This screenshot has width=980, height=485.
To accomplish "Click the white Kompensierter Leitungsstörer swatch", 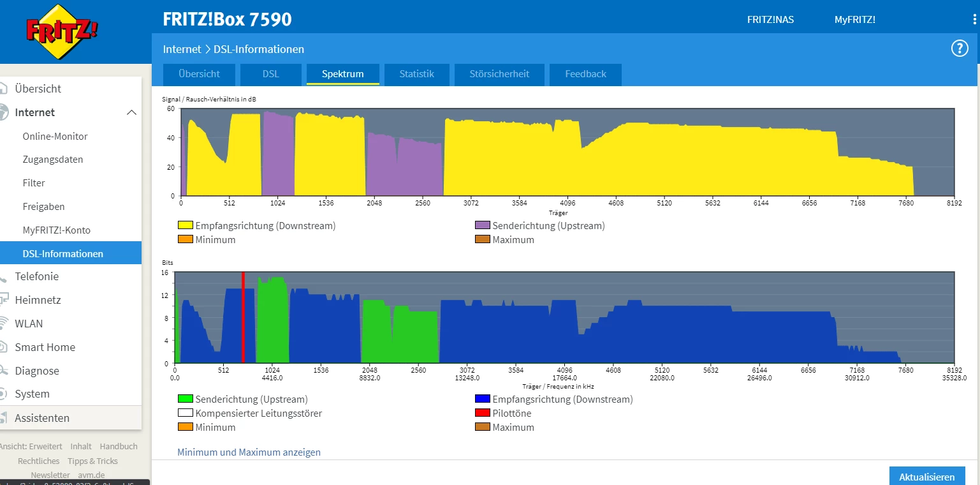I will pos(186,414).
